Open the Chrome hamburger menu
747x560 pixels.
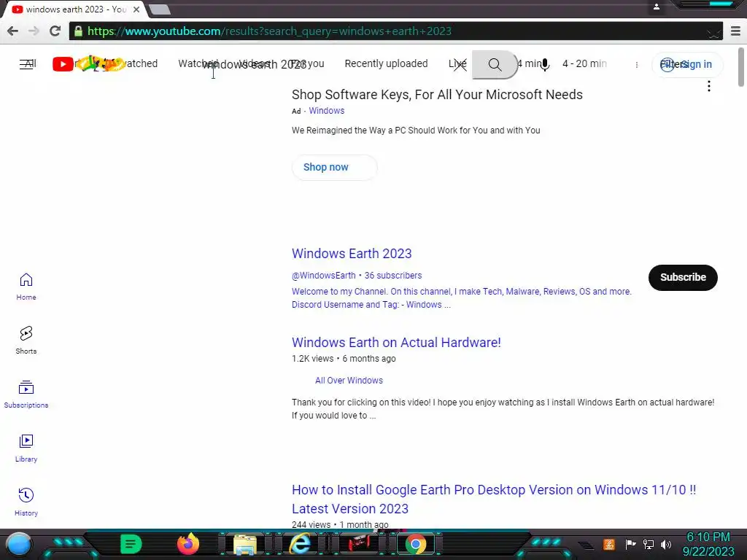click(735, 31)
